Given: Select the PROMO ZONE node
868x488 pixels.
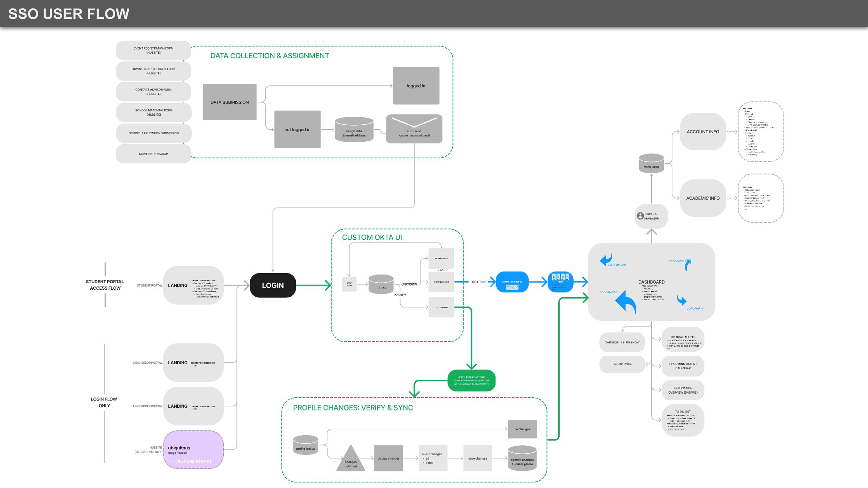Looking at the screenshot, I should [x=622, y=364].
